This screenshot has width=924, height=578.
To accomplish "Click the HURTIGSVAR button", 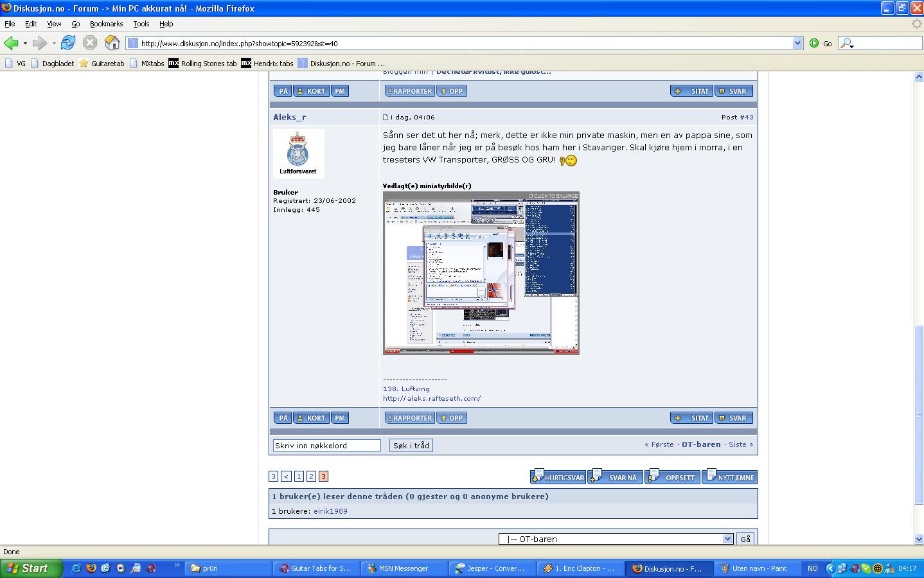I will 558,477.
